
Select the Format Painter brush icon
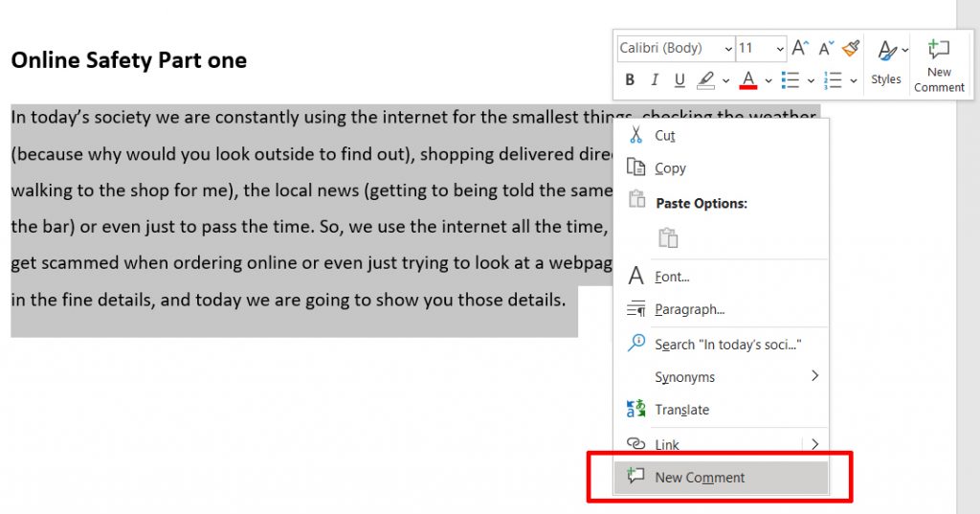pyautogui.click(x=851, y=48)
